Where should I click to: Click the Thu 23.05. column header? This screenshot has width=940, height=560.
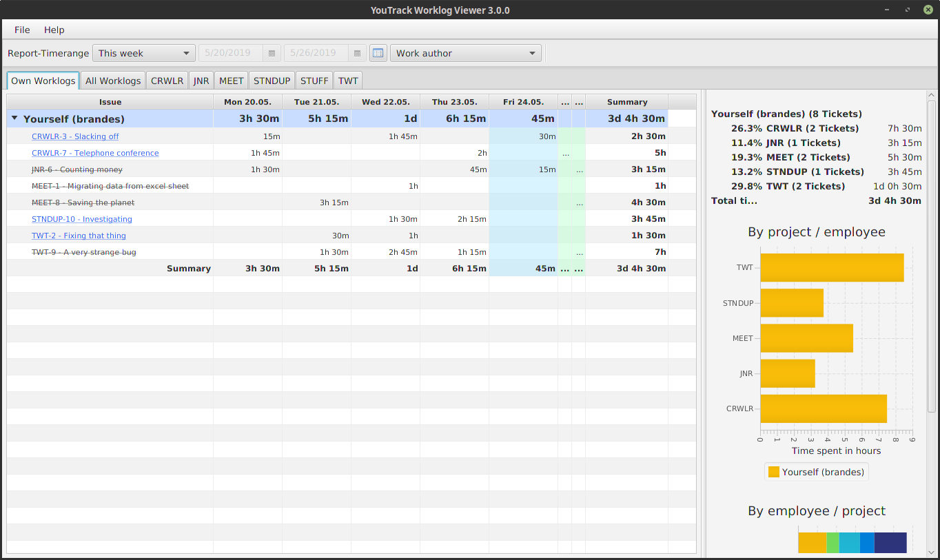[454, 102]
